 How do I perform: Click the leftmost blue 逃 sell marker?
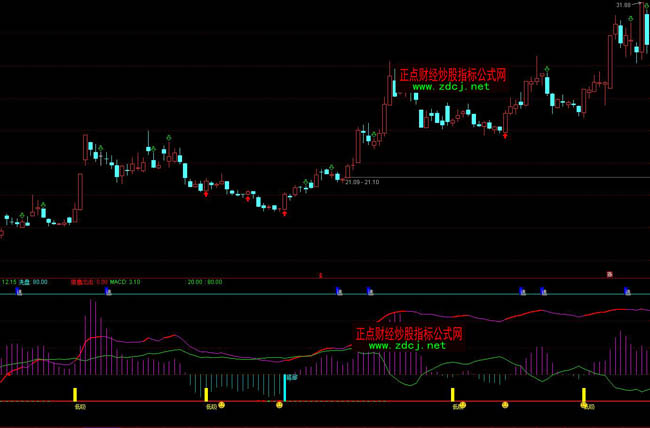[18, 292]
